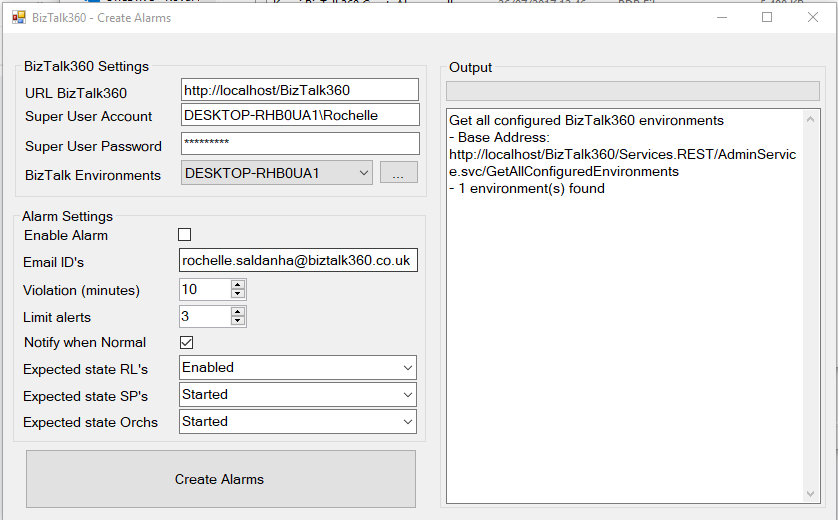Click the Output progress bar
Screen dimensions: 838x520
(633, 91)
